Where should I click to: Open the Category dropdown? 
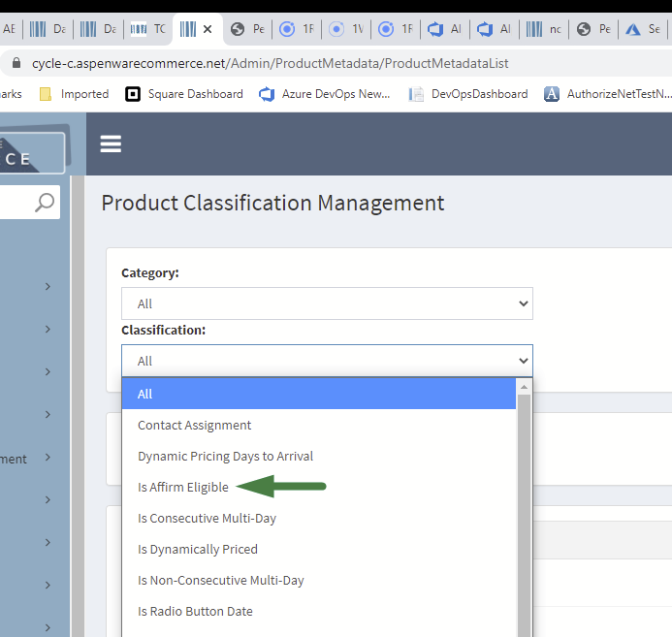tap(327, 303)
